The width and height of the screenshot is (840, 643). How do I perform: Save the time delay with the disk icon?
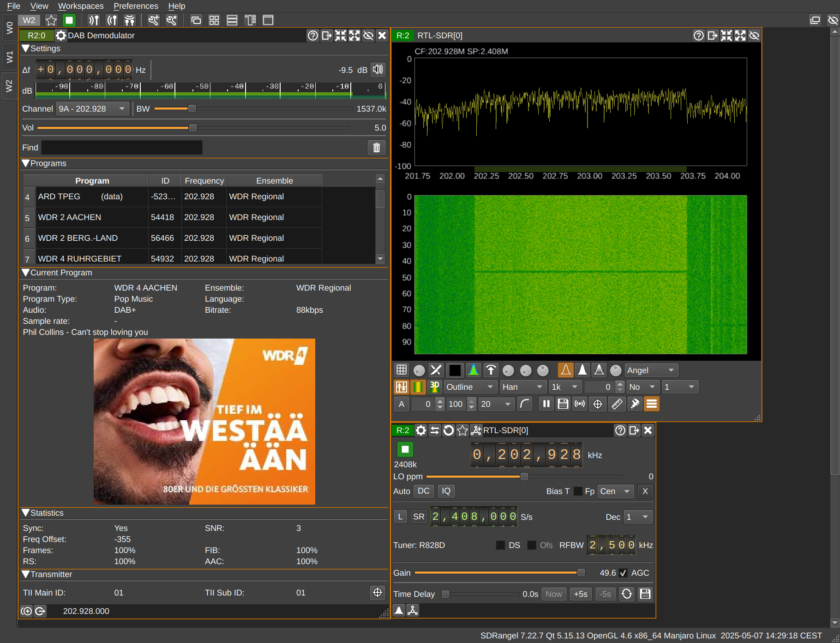[645, 594]
